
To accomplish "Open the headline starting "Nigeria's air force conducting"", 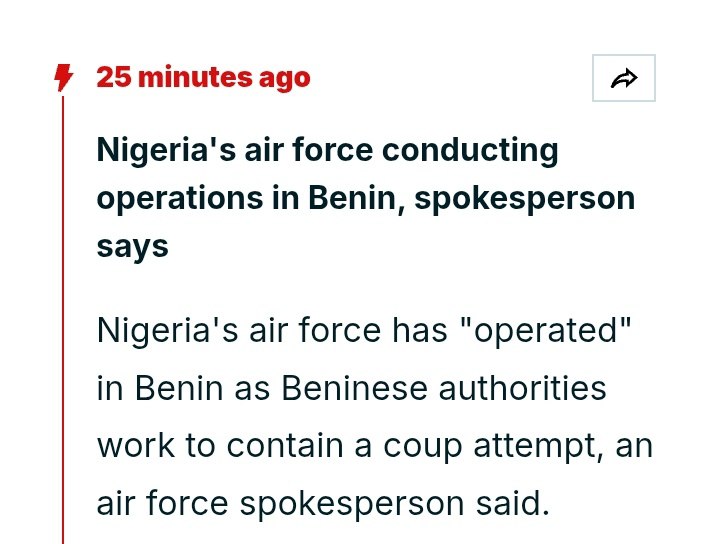I will [327, 151].
